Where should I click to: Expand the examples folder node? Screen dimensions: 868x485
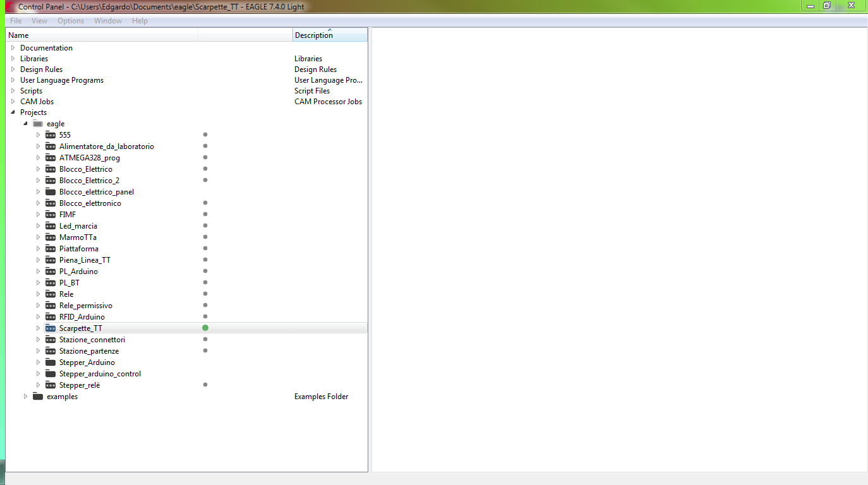coord(25,397)
